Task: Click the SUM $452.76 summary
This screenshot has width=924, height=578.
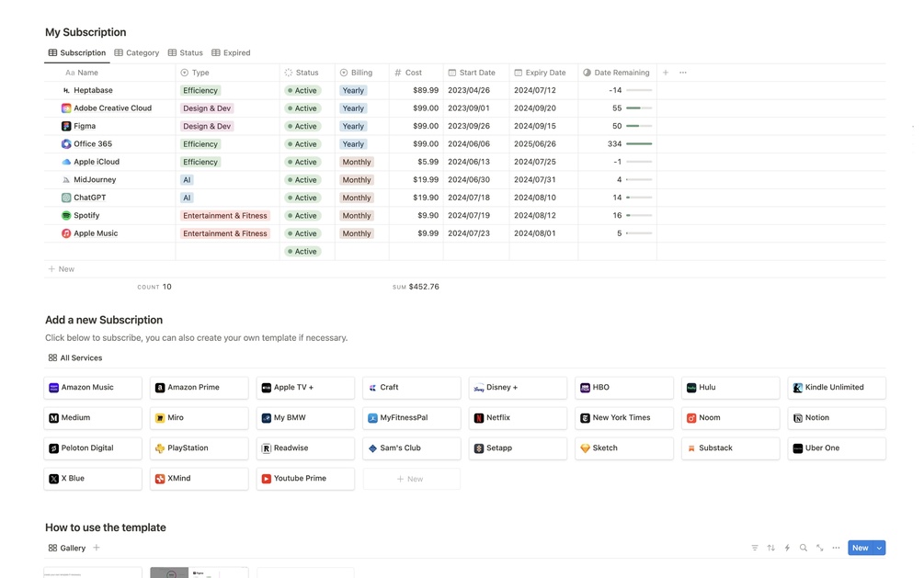Action: (x=416, y=287)
